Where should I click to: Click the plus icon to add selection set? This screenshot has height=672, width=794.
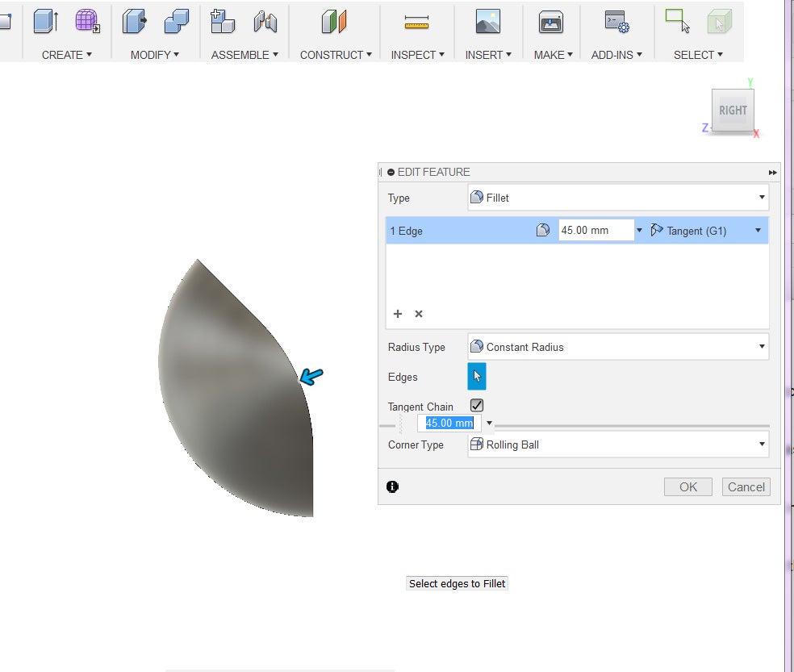tap(398, 314)
